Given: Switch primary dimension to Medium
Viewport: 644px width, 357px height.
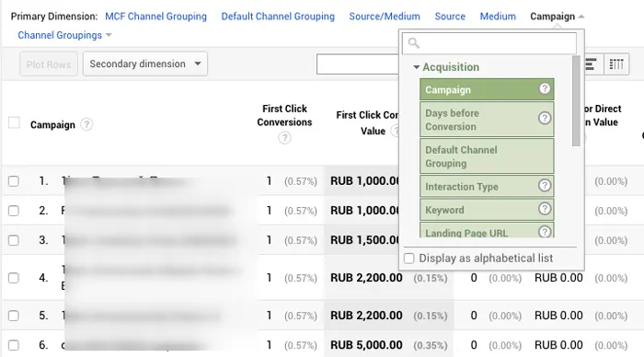Looking at the screenshot, I should (498, 17).
